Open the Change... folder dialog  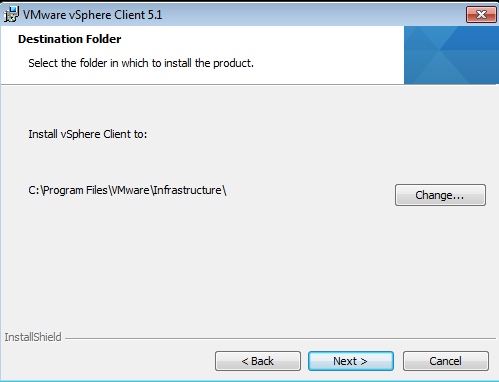440,195
